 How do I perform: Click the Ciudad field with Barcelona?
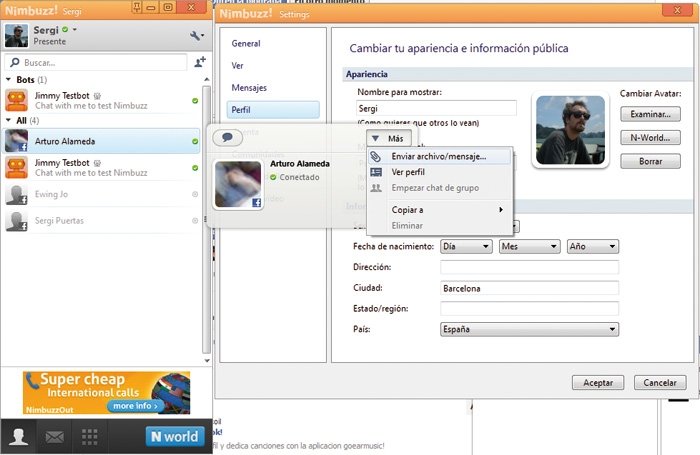pyautogui.click(x=529, y=288)
